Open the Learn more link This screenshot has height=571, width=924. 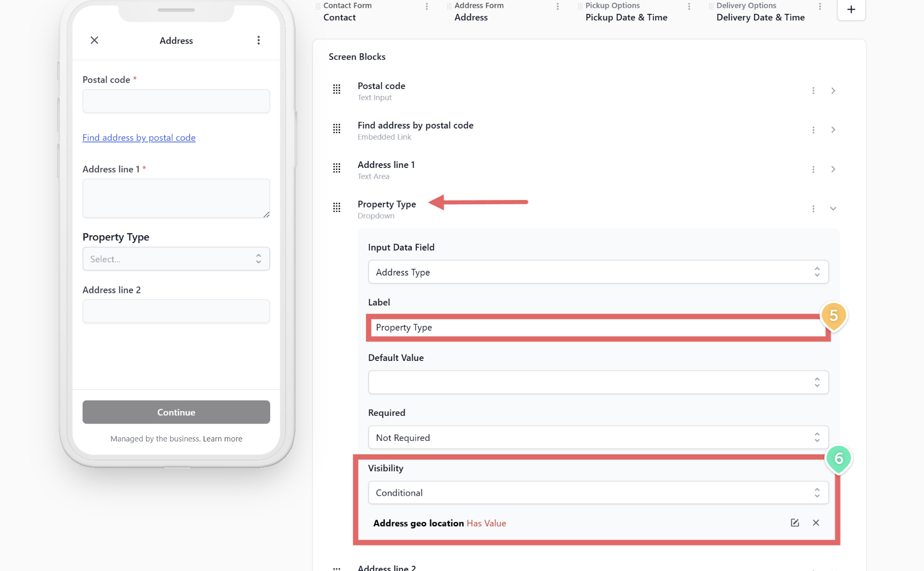[x=223, y=439]
